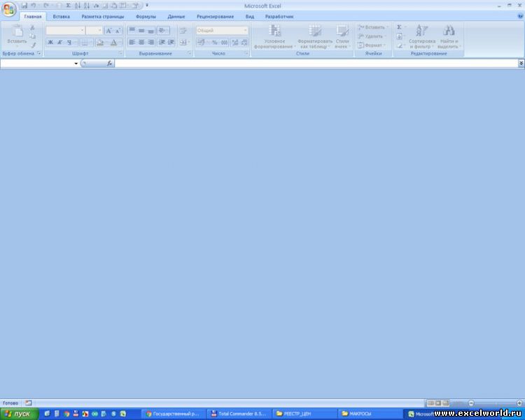The image size is (525, 420).
Task: Expand the Шрифт dialog launcher
Action: point(120,53)
